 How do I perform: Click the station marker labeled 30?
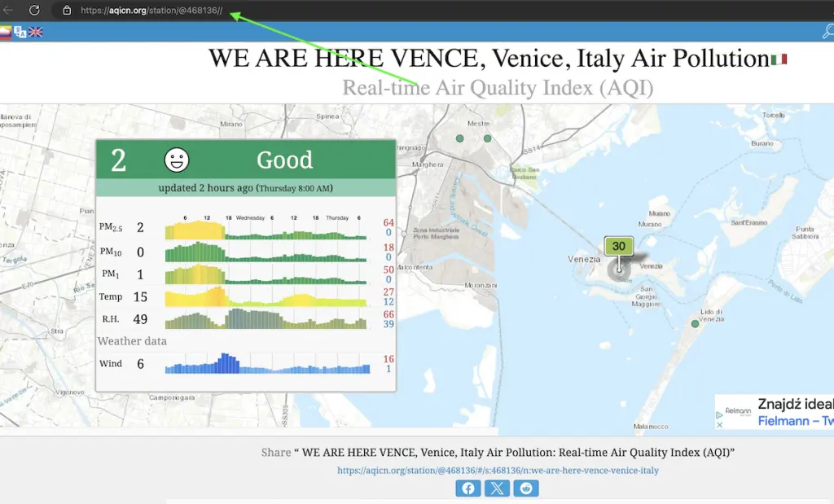tap(619, 247)
